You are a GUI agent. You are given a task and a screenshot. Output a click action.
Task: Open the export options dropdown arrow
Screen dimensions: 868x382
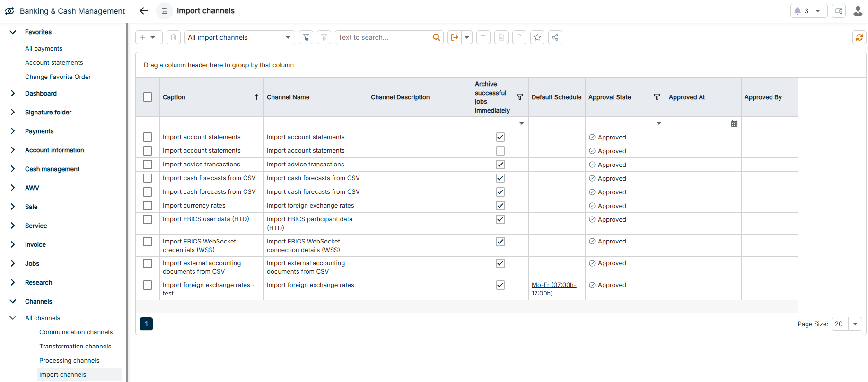pyautogui.click(x=467, y=37)
